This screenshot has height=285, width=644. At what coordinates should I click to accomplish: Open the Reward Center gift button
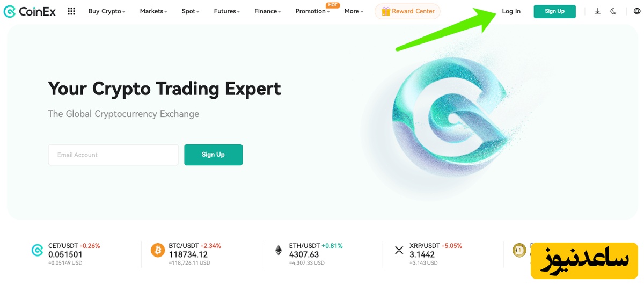click(x=407, y=11)
